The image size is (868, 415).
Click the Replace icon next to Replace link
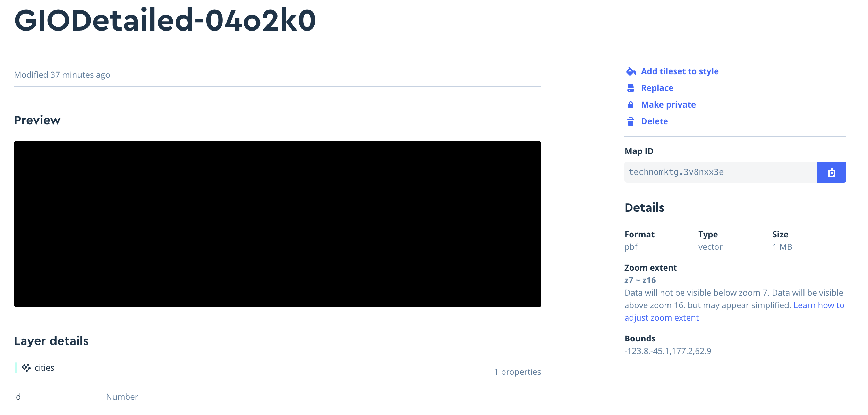click(631, 87)
